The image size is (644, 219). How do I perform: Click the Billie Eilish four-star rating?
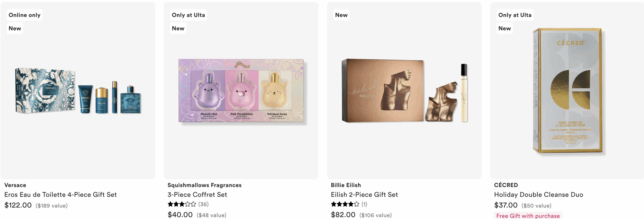[x=349, y=204]
